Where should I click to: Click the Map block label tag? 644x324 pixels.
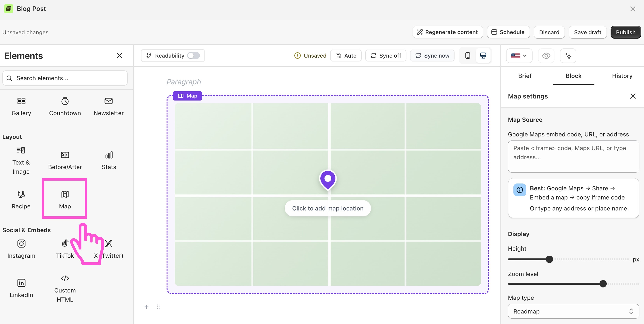pyautogui.click(x=187, y=96)
